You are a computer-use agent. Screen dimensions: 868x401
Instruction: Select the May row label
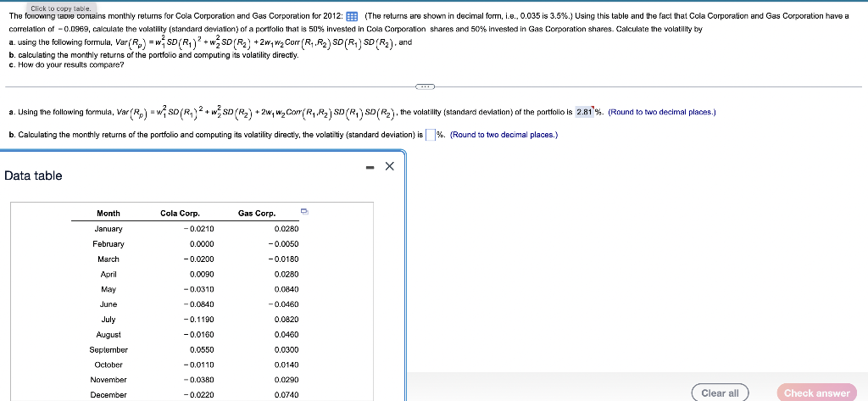click(x=108, y=289)
